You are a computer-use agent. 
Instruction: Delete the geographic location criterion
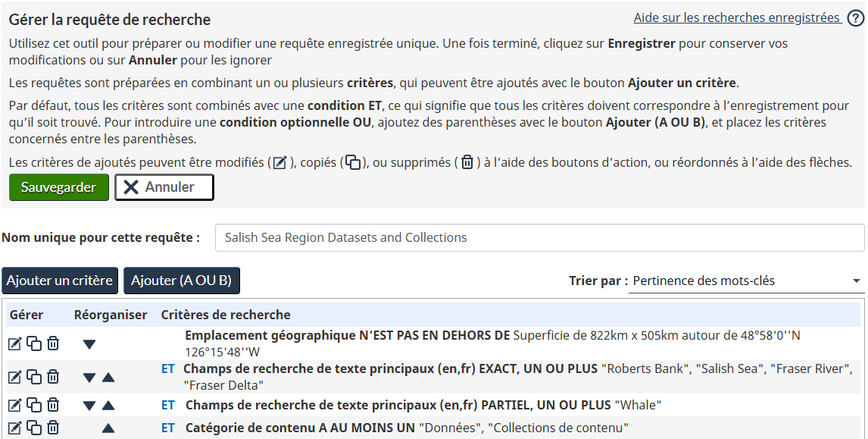pos(52,343)
